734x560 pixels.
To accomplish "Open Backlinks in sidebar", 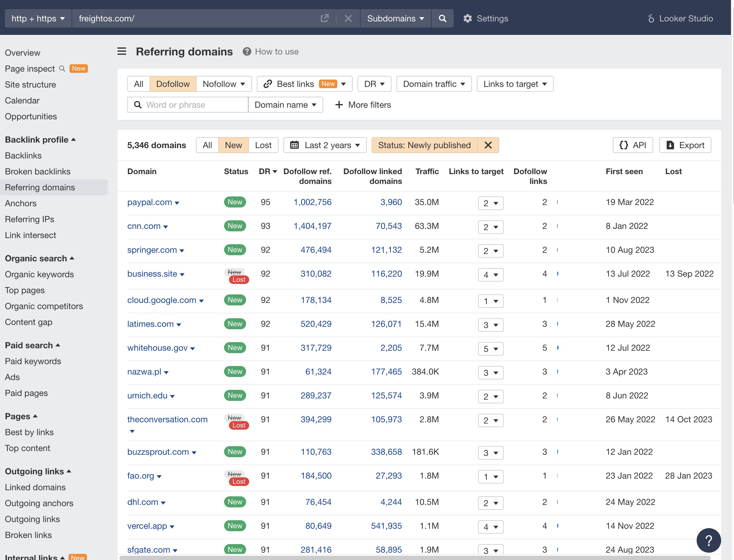I will 23,155.
